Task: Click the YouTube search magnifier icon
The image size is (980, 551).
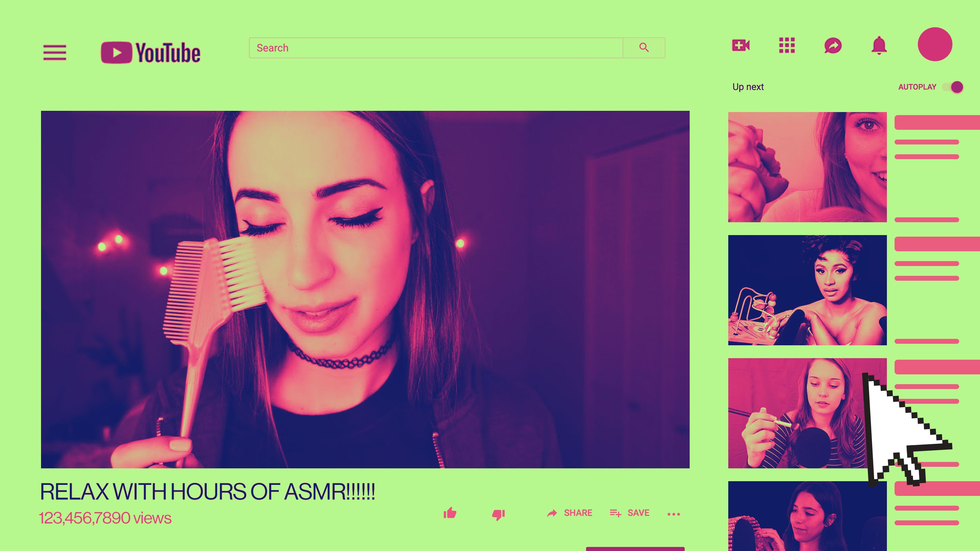Action: point(643,47)
